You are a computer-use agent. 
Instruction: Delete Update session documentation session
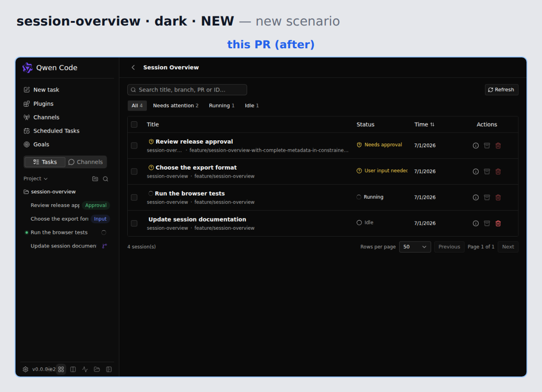pyautogui.click(x=498, y=223)
